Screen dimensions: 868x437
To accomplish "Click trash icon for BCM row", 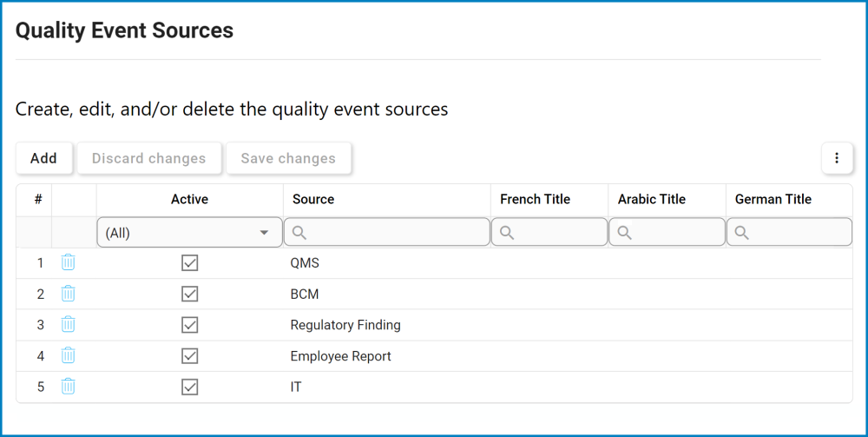I will (69, 294).
